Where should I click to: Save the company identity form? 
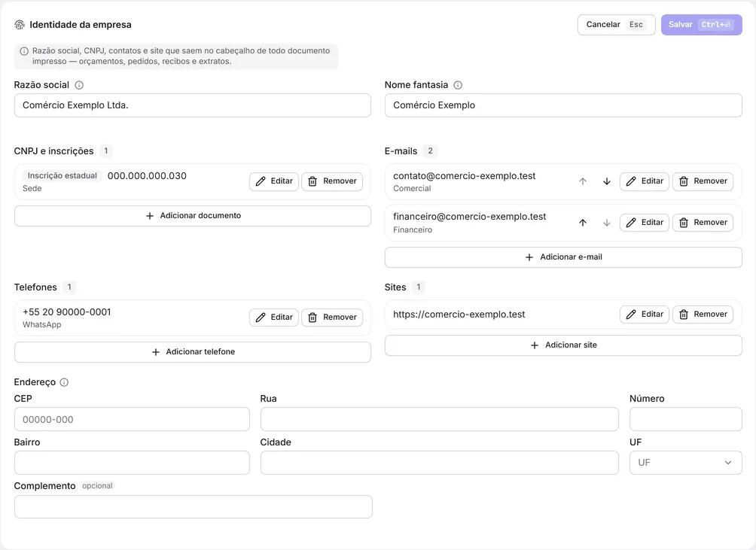702,25
